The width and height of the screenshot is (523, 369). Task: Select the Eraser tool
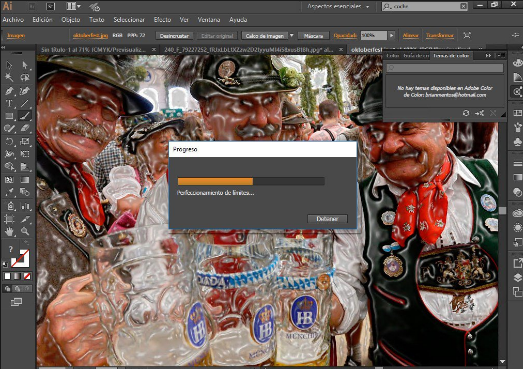click(x=25, y=128)
